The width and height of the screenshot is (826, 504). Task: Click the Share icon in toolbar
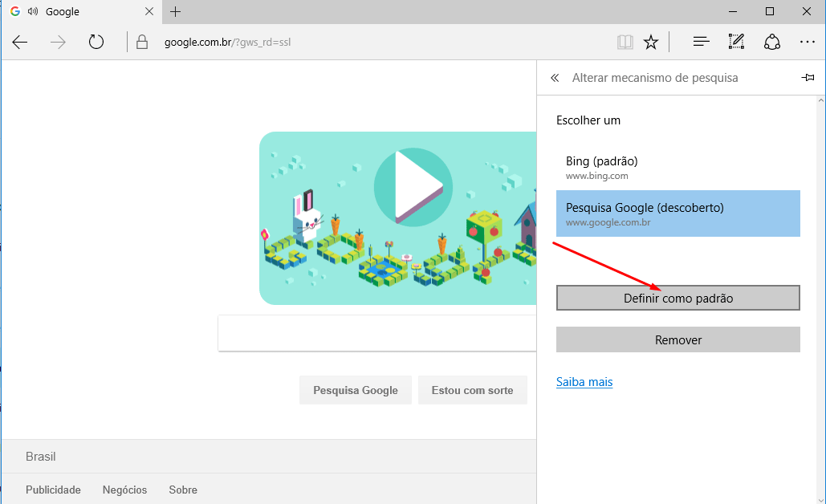coord(771,42)
